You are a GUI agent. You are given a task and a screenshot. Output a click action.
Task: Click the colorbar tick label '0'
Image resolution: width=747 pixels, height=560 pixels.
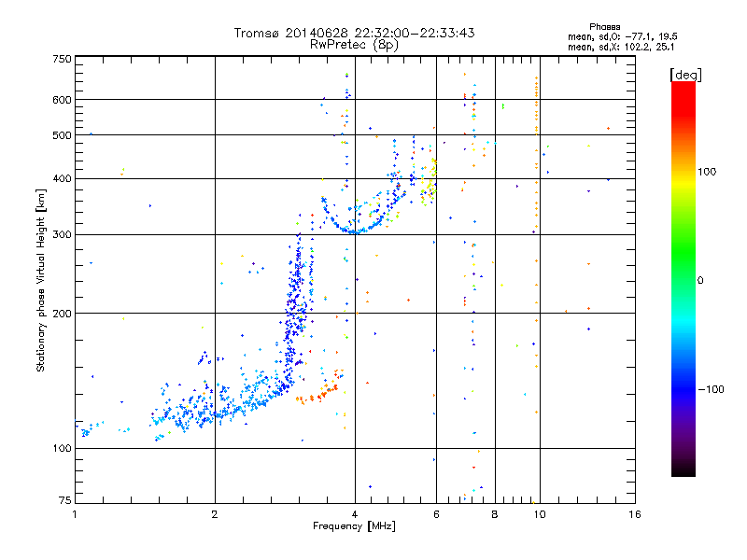coord(700,281)
